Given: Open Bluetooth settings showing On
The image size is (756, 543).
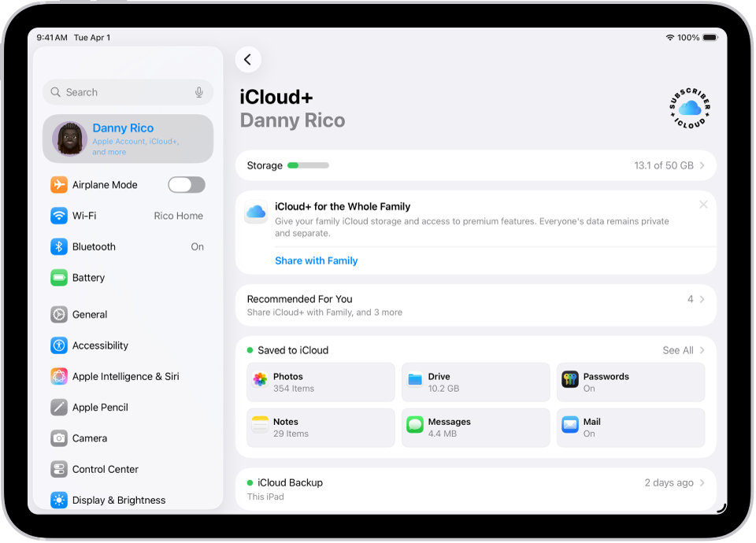Looking at the screenshot, I should (128, 246).
